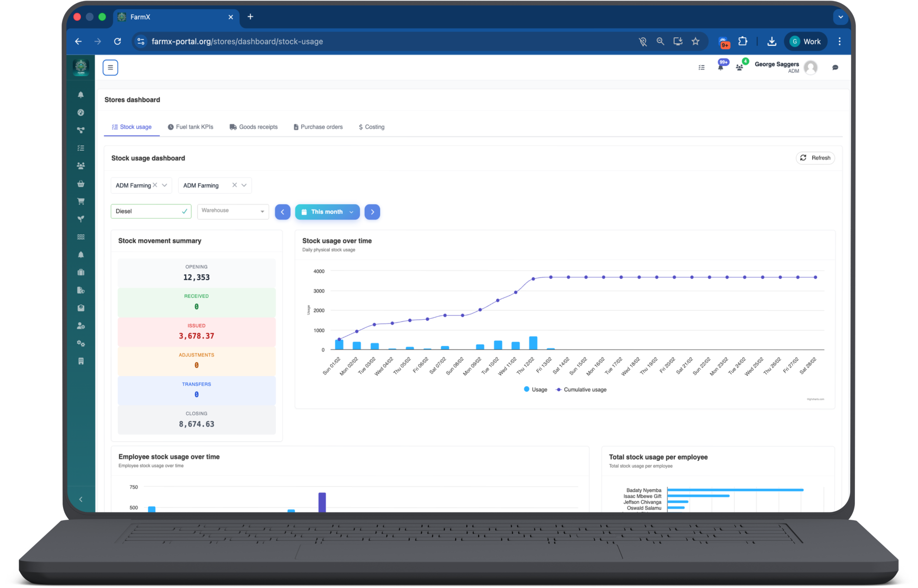
Task: Clear the second ADM Farming selection
Action: pos(234,185)
